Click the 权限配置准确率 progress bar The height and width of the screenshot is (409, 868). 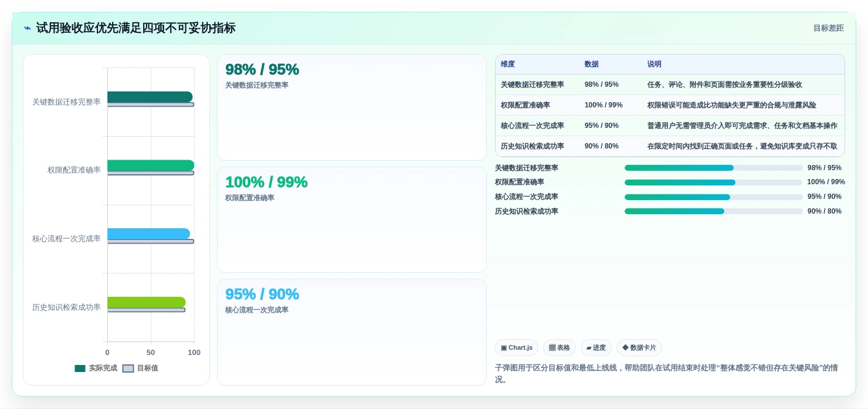(714, 182)
